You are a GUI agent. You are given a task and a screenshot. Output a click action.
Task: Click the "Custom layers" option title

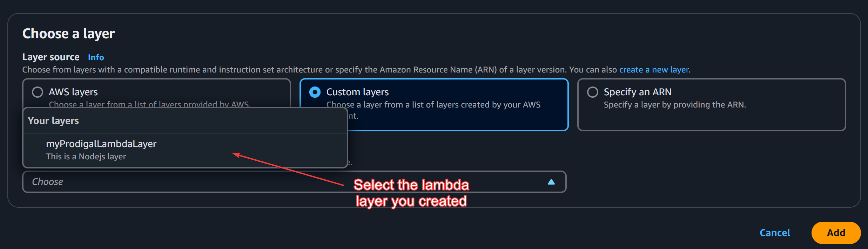coord(357,92)
